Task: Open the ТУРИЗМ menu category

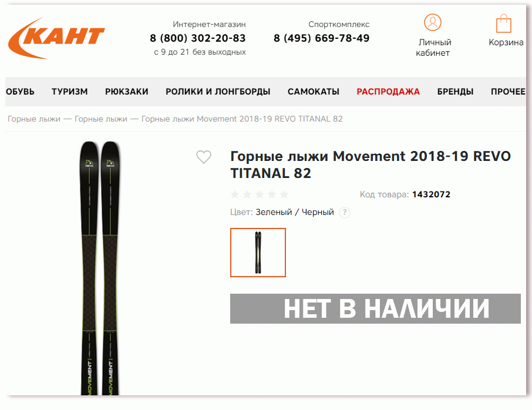Action: [x=69, y=92]
